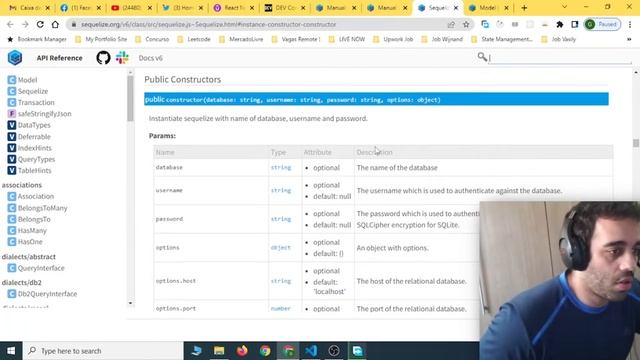The image size is (640, 360).
Task: Open the tab search dropdown arrow
Action: click(x=564, y=7)
